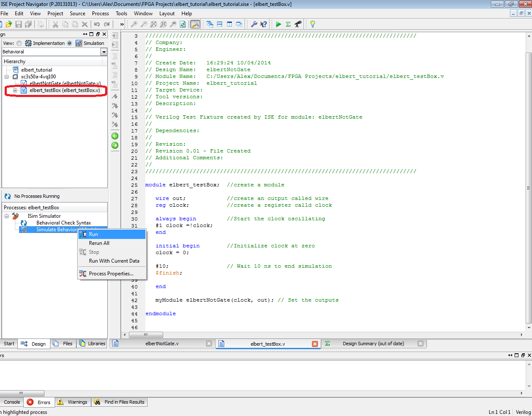Open a project with the folder icon
Screen dimensions: 532x416
(x=8, y=24)
